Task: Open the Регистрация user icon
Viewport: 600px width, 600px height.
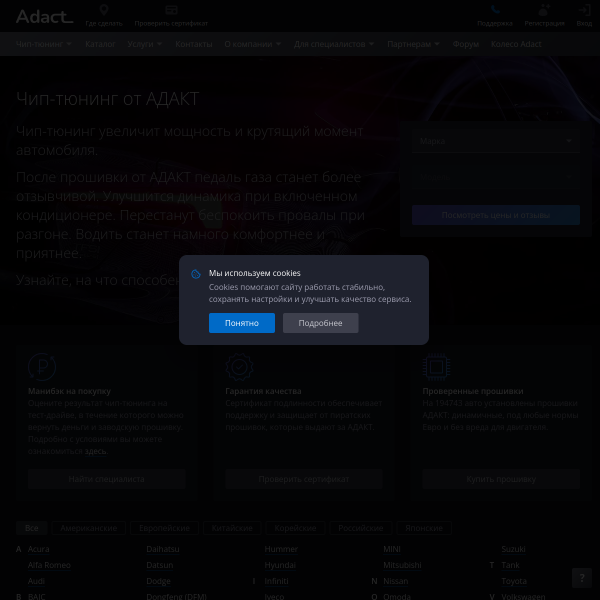Action: (544, 10)
